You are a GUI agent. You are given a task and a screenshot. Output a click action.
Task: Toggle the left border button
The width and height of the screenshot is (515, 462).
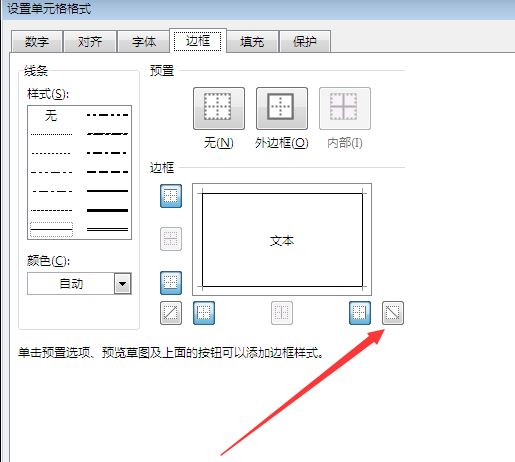click(204, 313)
